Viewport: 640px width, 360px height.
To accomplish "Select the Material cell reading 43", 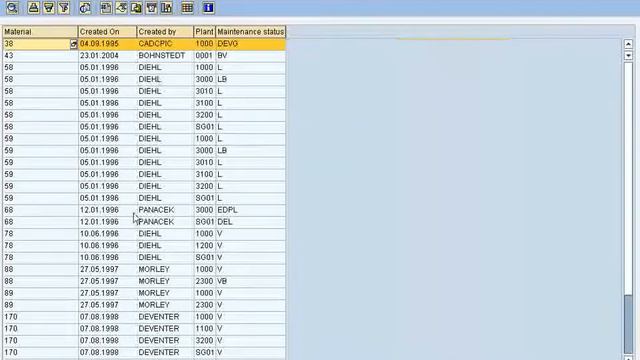I will pos(40,56).
